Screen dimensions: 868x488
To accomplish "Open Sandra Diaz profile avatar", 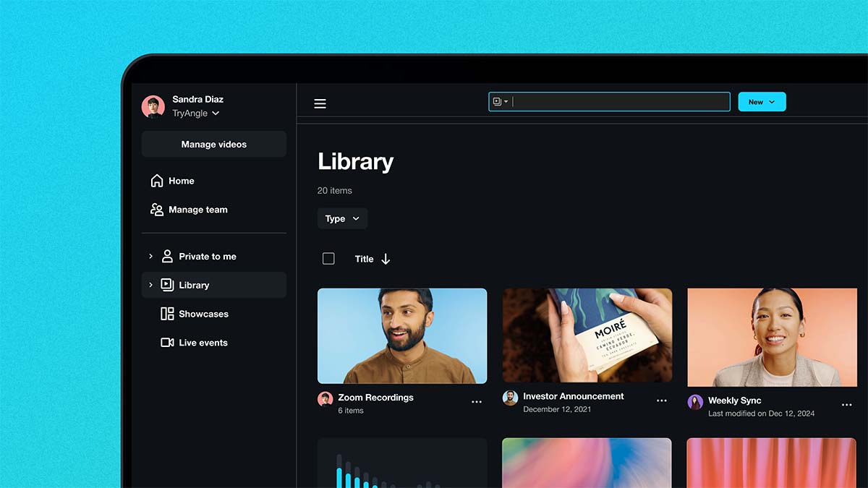I will [153, 107].
